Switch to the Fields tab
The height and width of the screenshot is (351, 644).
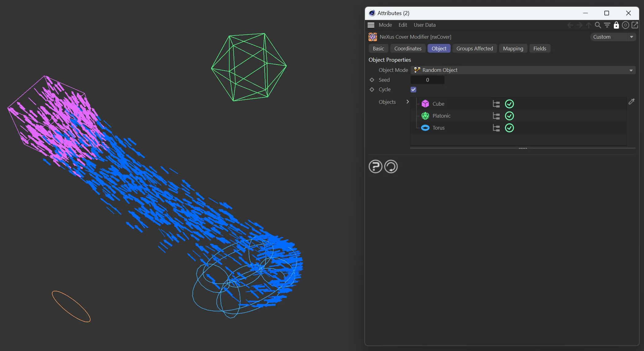pos(540,49)
